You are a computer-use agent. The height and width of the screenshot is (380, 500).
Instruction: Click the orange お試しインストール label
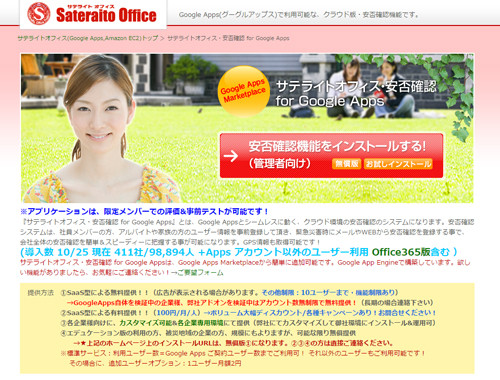[x=398, y=164]
